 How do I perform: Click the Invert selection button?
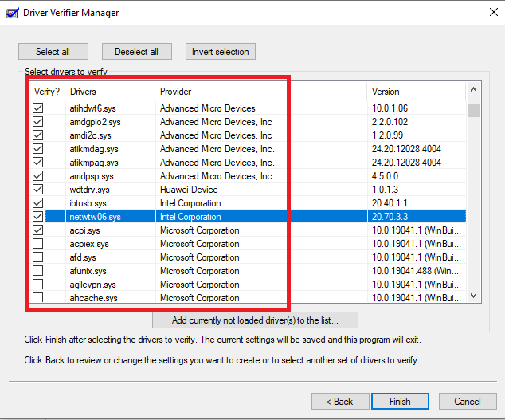pyautogui.click(x=221, y=52)
